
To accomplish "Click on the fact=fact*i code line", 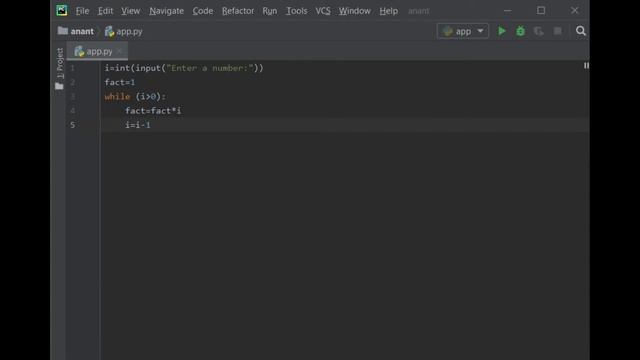I will [x=153, y=111].
